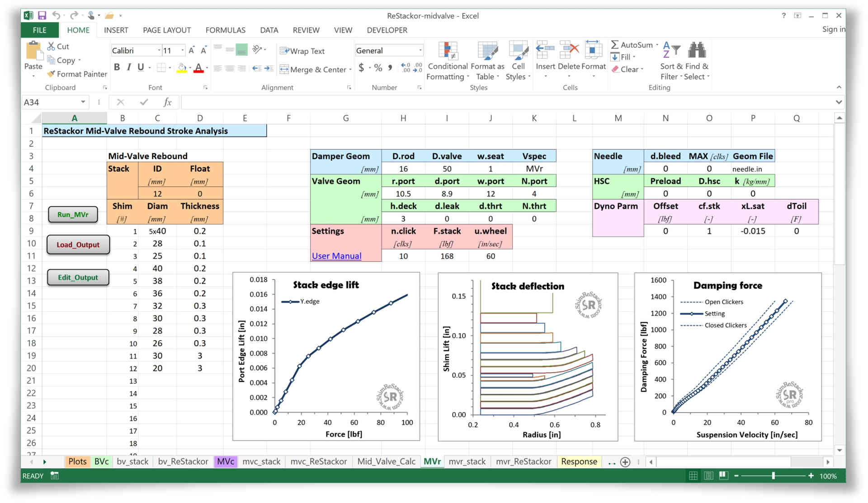Select the Stack edge lift chart

(x=326, y=356)
